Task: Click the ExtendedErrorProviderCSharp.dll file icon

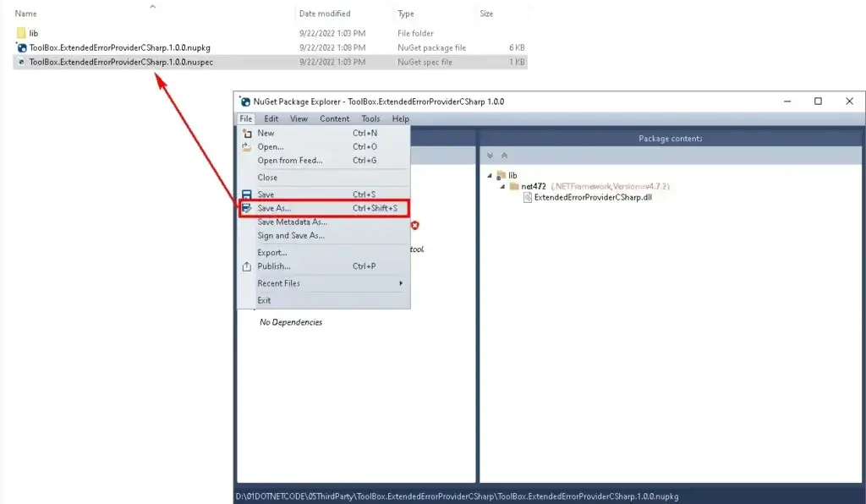Action: click(528, 197)
